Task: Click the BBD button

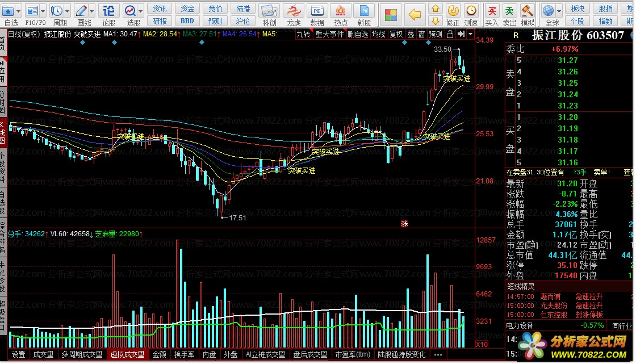Action: click(187, 20)
